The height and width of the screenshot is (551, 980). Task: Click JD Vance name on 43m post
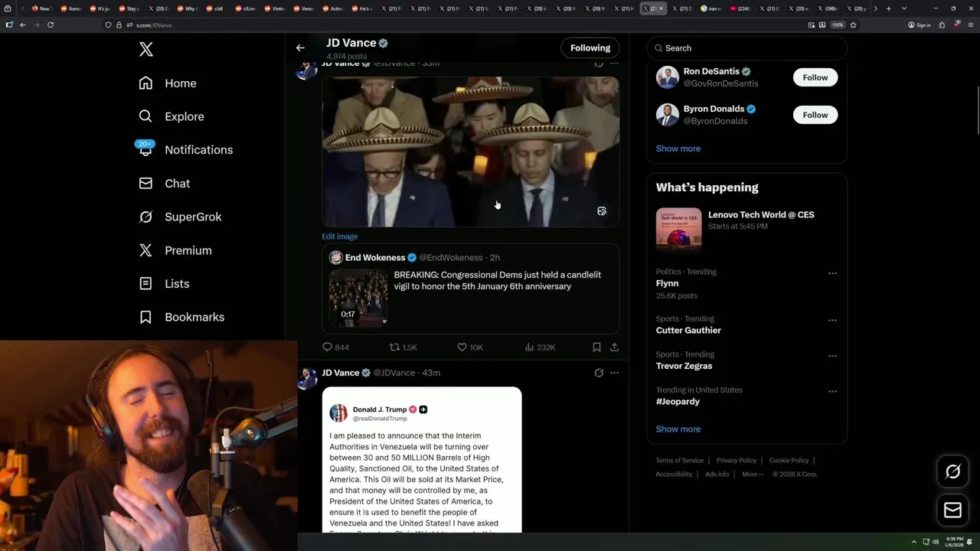[x=340, y=373]
